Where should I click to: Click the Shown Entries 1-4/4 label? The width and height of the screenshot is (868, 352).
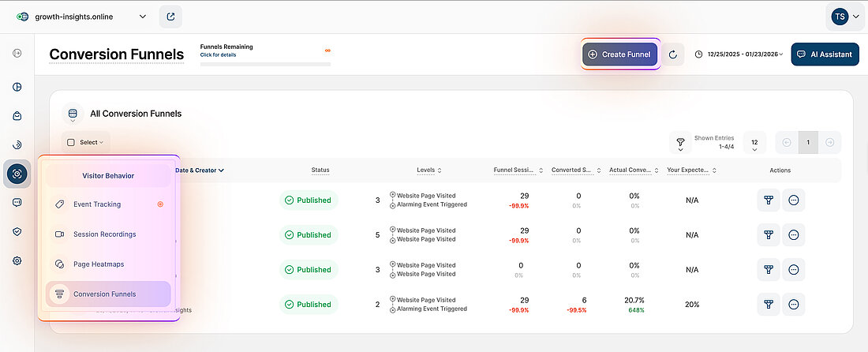713,142
